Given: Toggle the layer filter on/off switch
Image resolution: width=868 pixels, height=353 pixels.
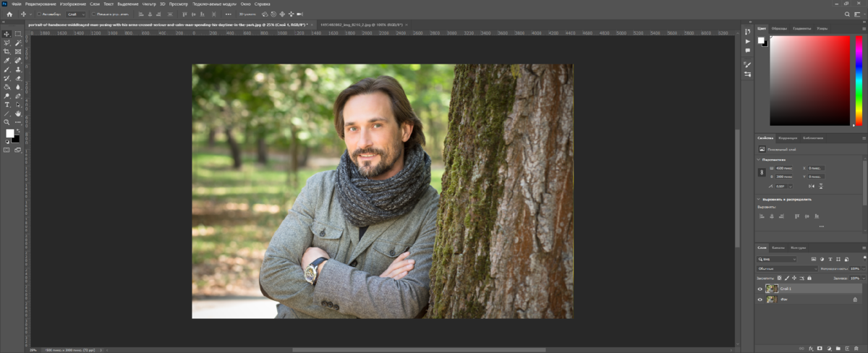Looking at the screenshot, I should coord(864,258).
